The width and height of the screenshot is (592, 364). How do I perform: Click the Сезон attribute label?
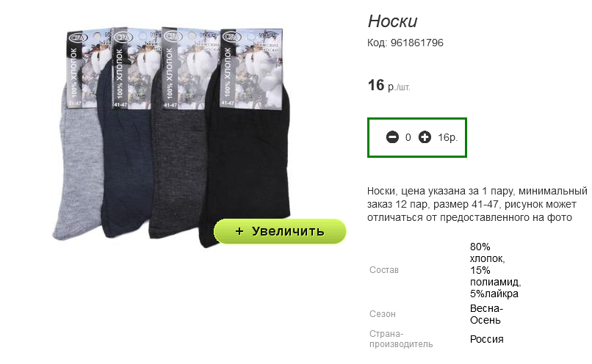(383, 314)
